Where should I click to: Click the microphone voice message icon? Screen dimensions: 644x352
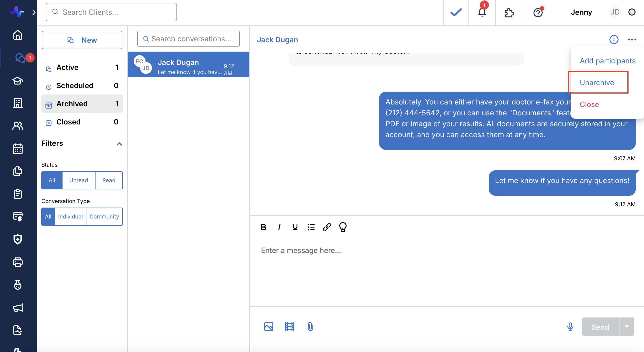point(570,327)
